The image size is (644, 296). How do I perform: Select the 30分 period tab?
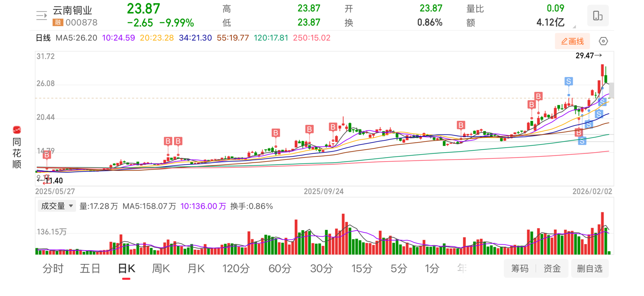[321, 268]
